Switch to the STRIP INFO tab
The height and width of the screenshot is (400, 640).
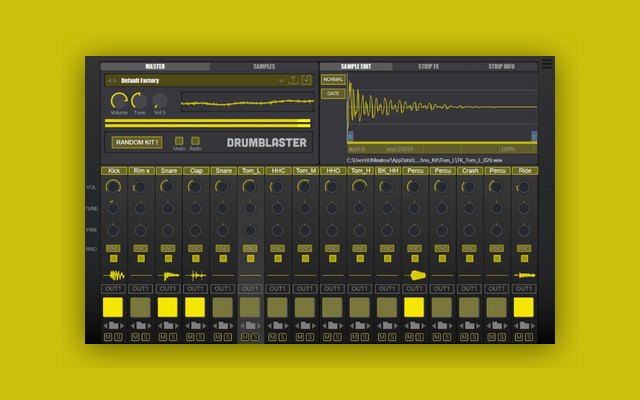coord(501,67)
